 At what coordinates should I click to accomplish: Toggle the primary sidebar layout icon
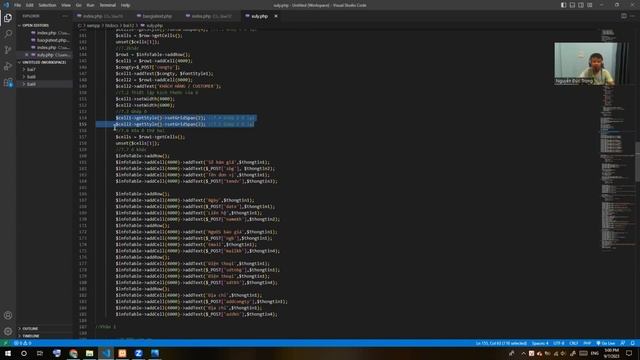[564, 5]
